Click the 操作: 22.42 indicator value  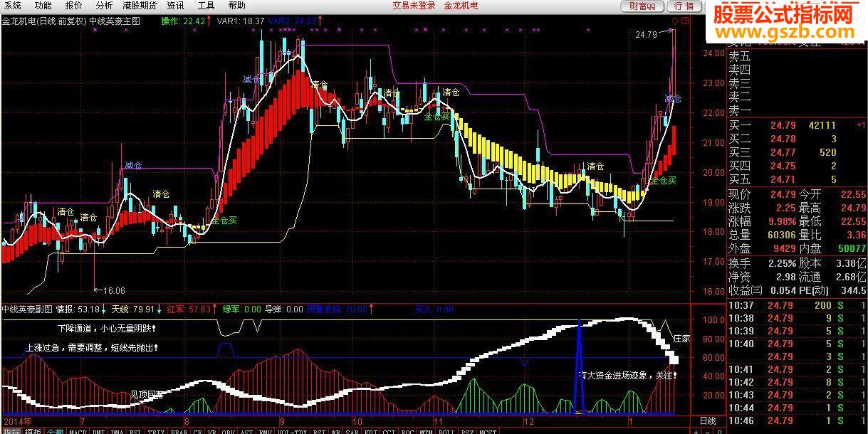coord(184,21)
